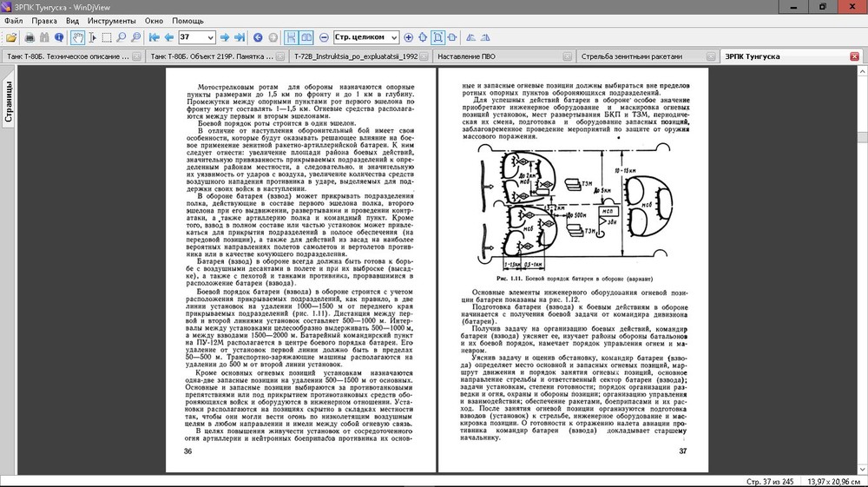Viewport: 868px width, 487px height.
Task: Switch to tab 'Танк Т-80Б. Техническое описание'
Action: (68, 56)
